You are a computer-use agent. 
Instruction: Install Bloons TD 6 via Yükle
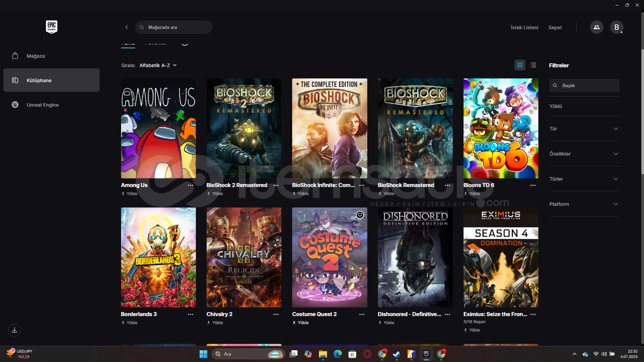pos(472,194)
